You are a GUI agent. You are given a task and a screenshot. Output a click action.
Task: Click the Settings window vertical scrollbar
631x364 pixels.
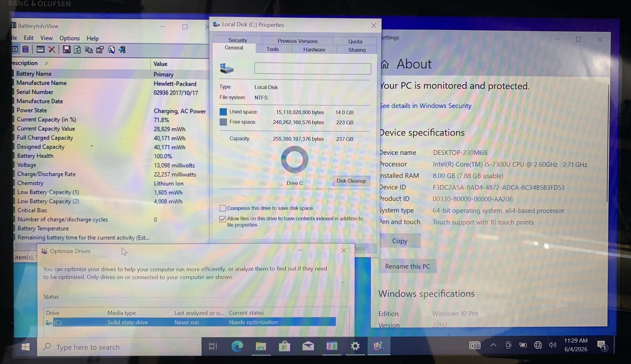tap(608, 143)
